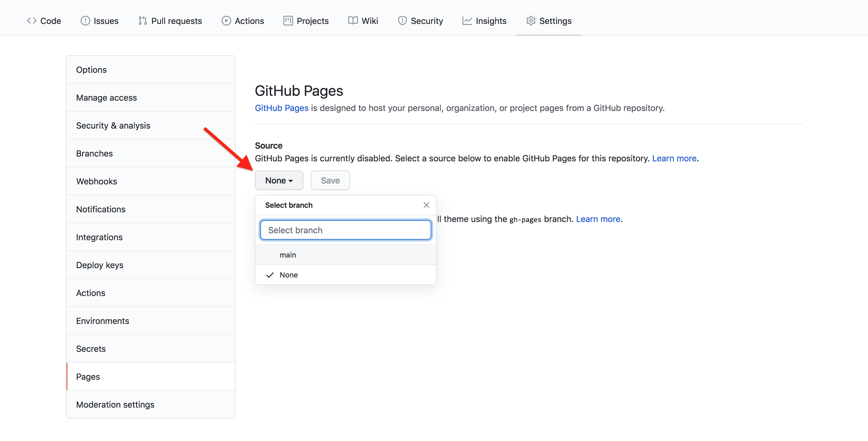Click the Pull requests branch icon

(143, 21)
